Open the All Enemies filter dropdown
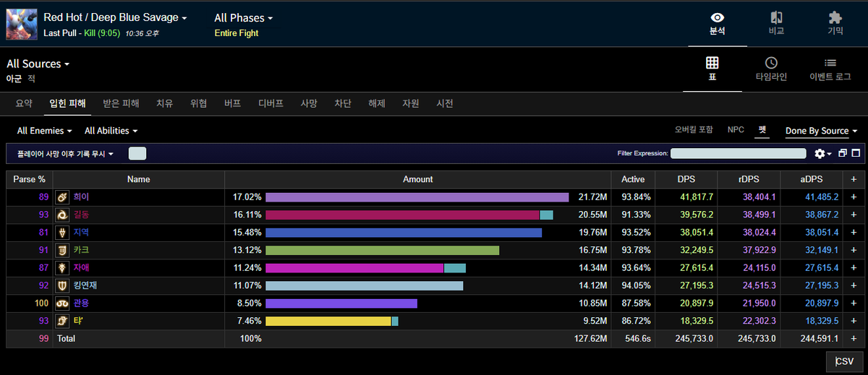Viewport: 868px width, 375px height. coord(45,131)
